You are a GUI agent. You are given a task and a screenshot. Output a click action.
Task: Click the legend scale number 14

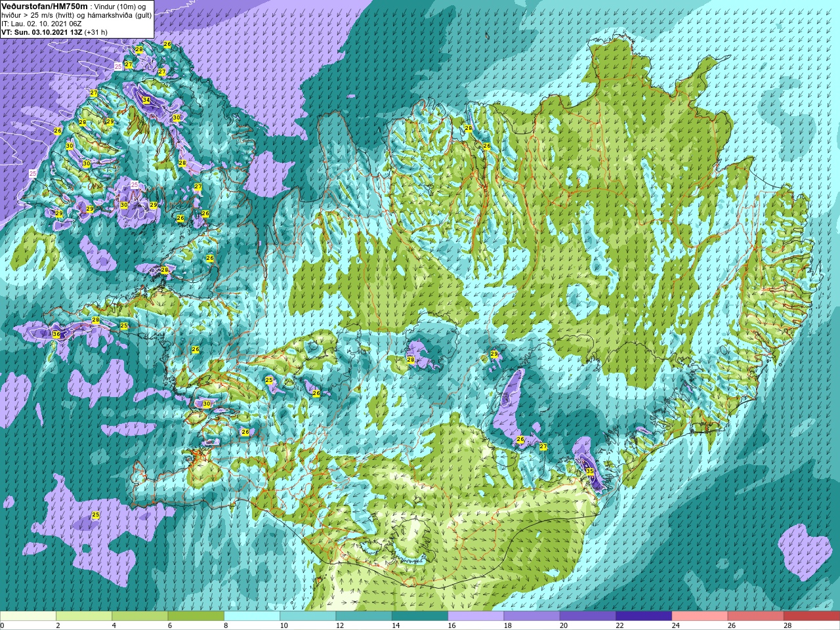click(x=396, y=625)
